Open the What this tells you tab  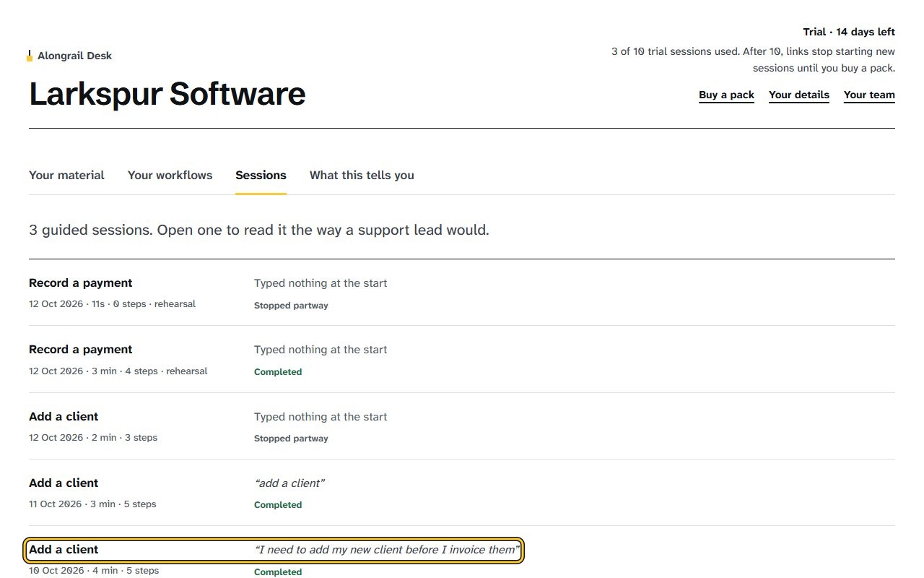click(362, 175)
